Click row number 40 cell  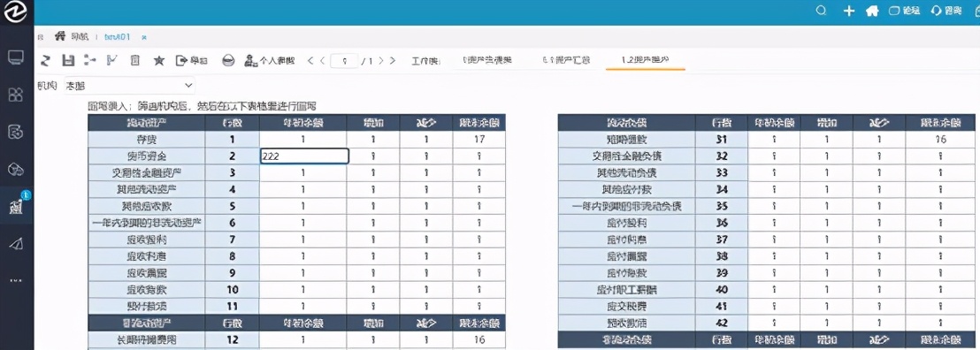[721, 289]
